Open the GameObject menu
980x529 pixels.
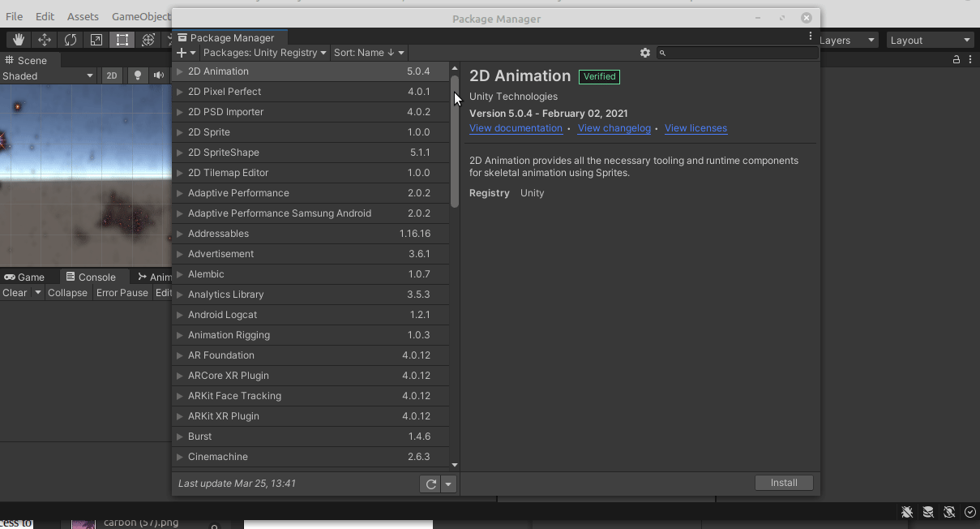[x=141, y=16]
